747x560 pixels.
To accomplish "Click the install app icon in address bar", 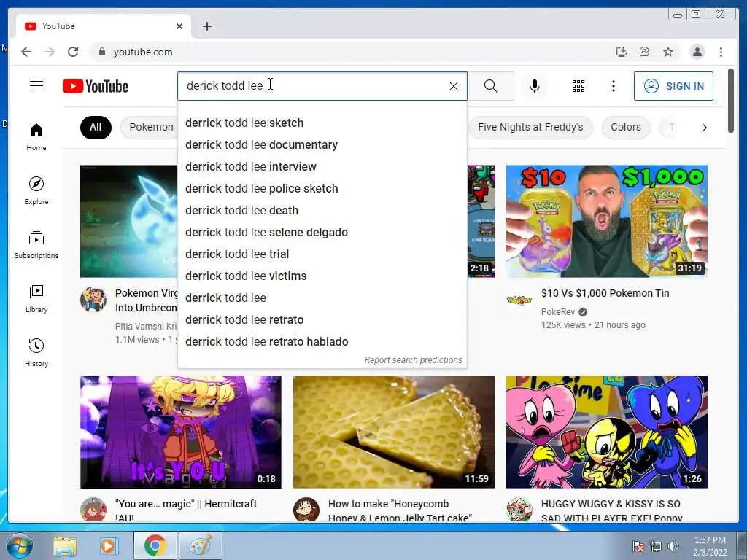I will point(622,52).
